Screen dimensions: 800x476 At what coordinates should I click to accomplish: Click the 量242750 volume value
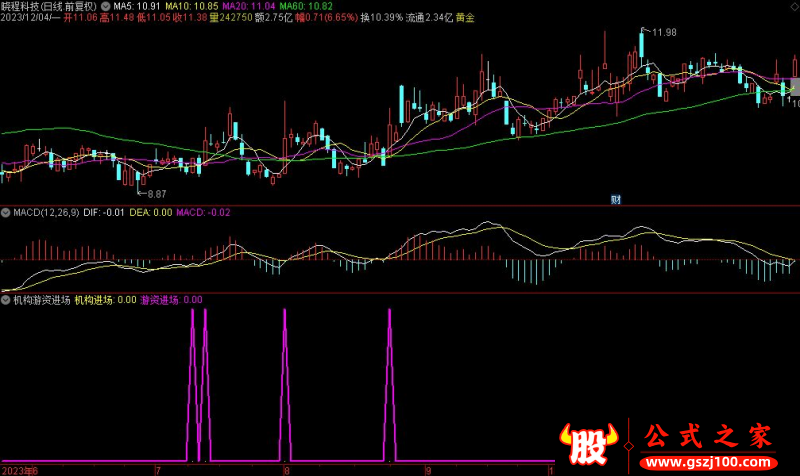pos(231,18)
